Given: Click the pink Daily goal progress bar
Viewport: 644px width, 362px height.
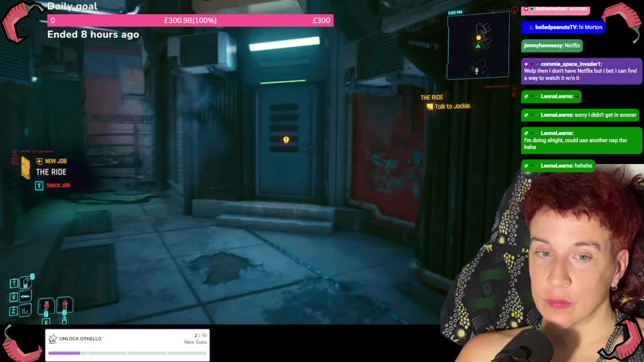Looking at the screenshot, I should click(190, 21).
